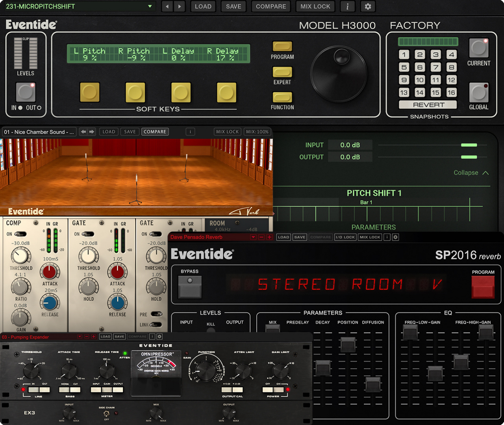Click the large H3000 data wheel

(x=339, y=74)
